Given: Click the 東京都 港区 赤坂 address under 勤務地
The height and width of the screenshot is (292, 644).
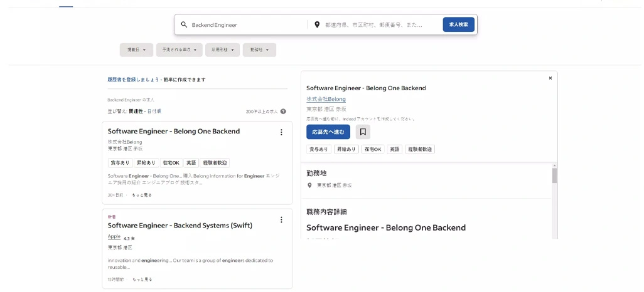Looking at the screenshot, I should click(334, 185).
